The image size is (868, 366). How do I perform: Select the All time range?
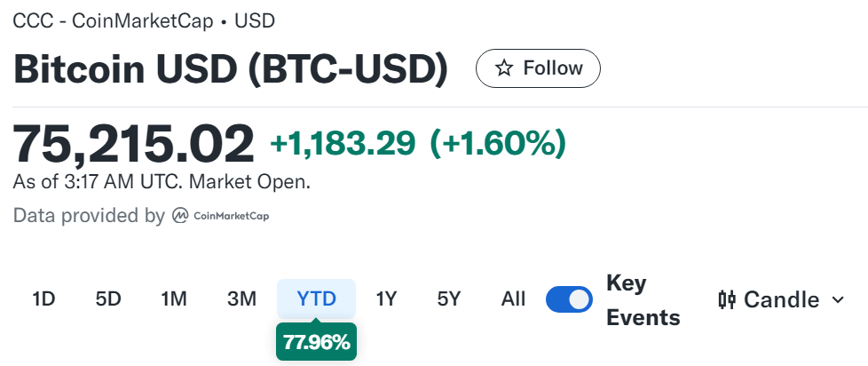(x=513, y=299)
